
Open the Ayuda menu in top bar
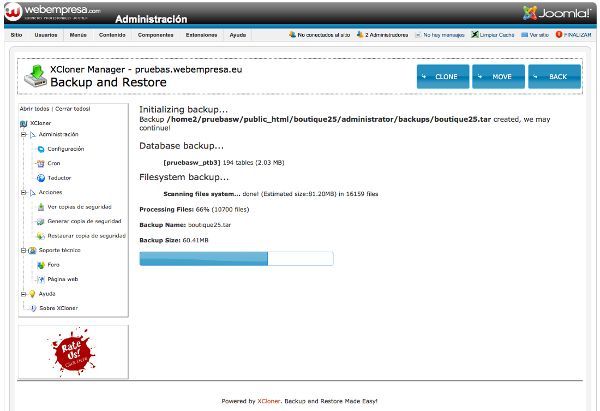[238, 35]
